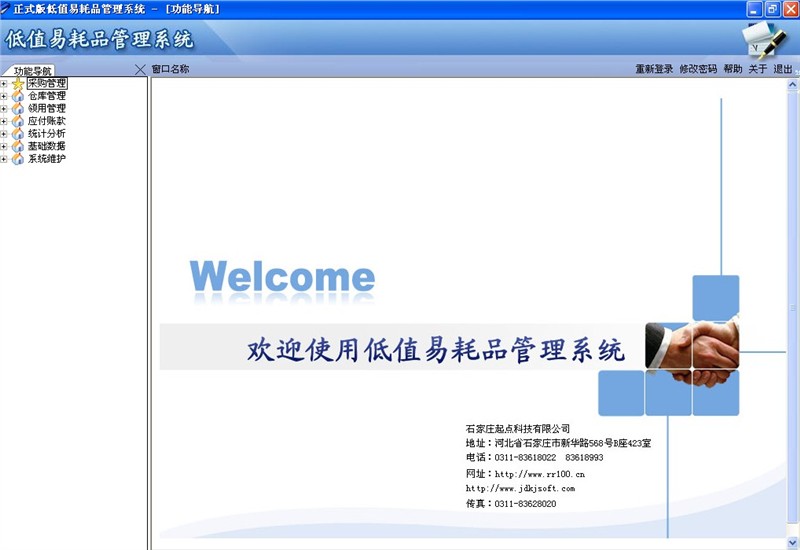Viewport: 800px width, 550px height.
Task: Click 重新登录 to log in again
Action: (654, 69)
